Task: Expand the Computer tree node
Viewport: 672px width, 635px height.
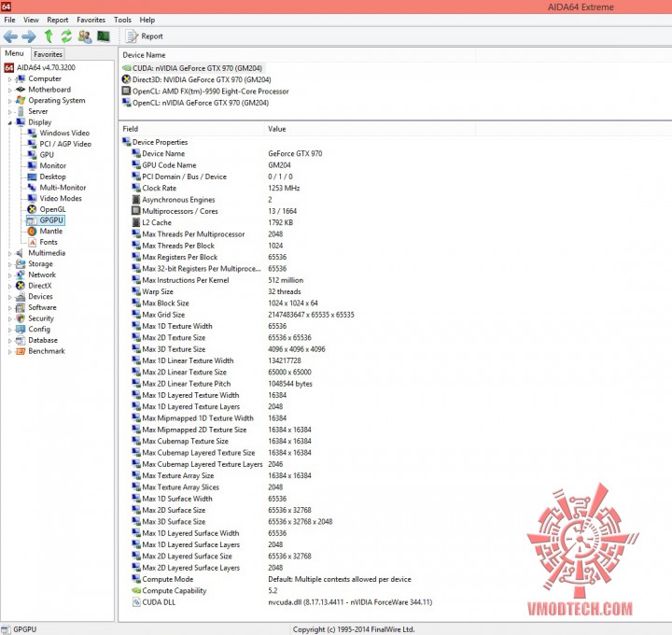Action: (x=9, y=79)
